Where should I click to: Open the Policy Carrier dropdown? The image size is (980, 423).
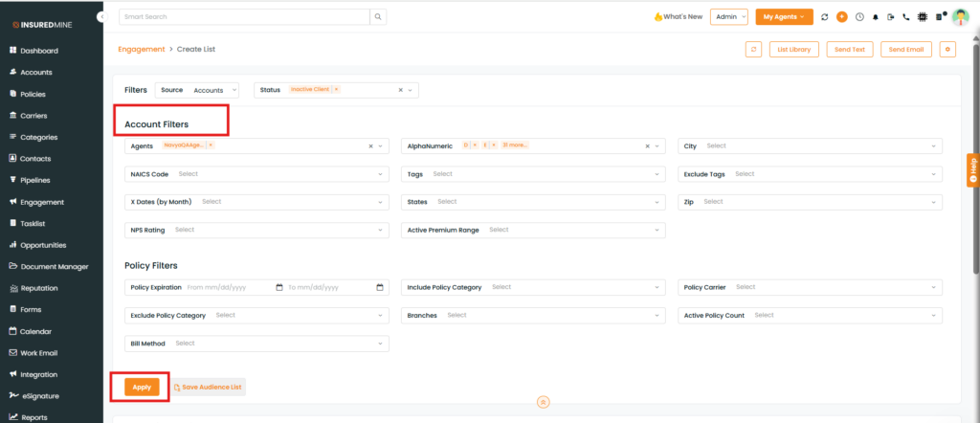pyautogui.click(x=811, y=287)
